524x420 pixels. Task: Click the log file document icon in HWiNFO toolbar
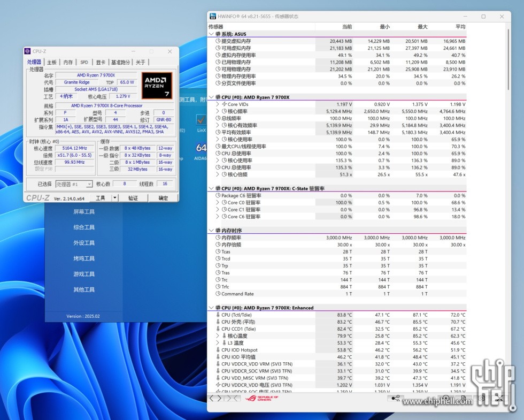pyautogui.click(x=463, y=398)
